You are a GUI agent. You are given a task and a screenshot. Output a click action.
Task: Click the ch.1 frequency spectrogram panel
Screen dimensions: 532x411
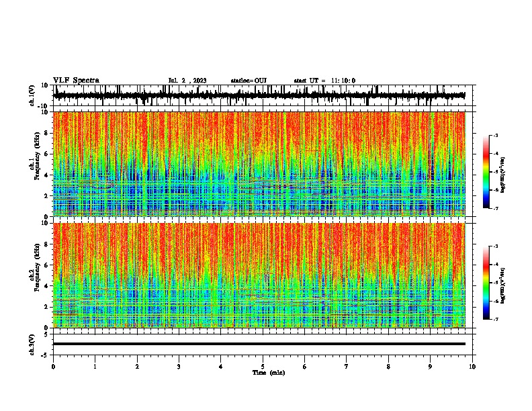259,164
